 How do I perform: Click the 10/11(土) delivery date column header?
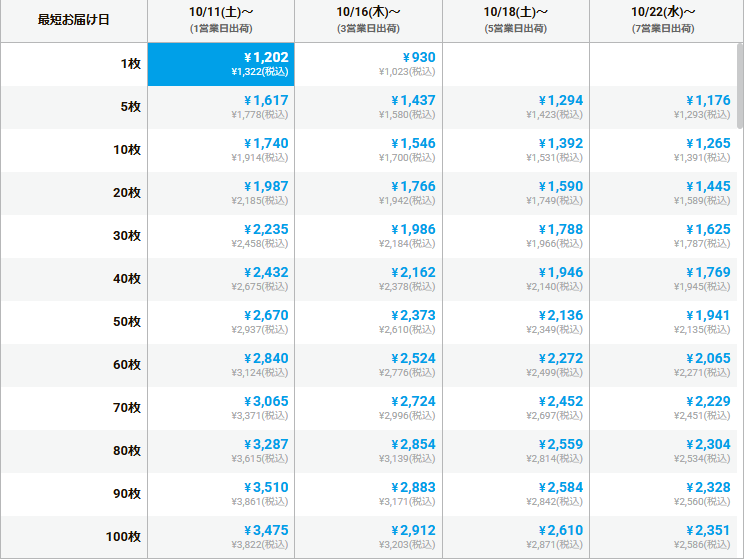click(x=221, y=20)
